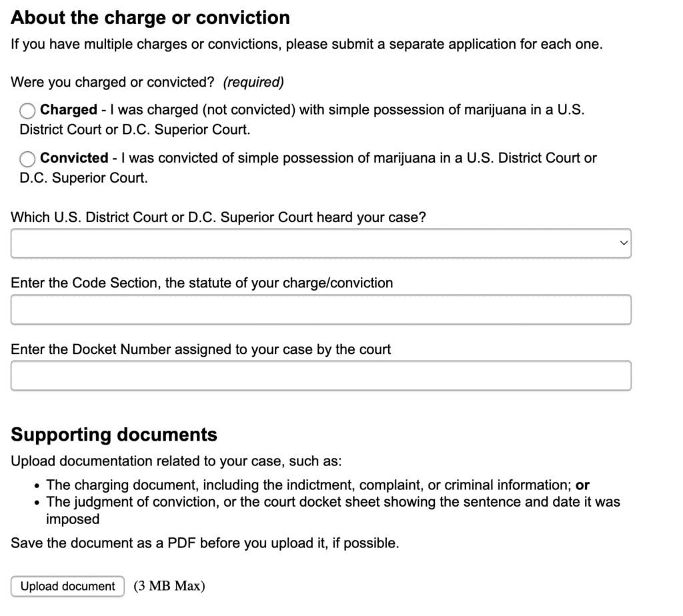Screen dimensions: 683x616
Task: Open the court selection dropdown
Action: pyautogui.click(x=320, y=243)
